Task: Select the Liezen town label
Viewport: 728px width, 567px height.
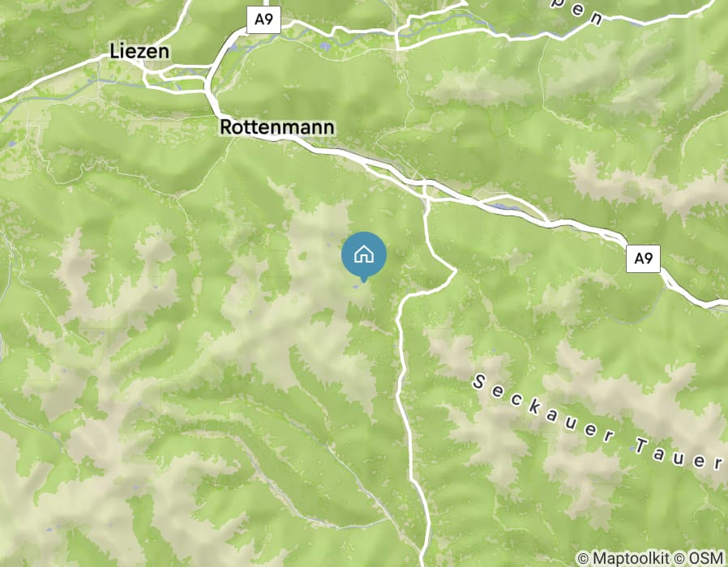Action: (x=139, y=51)
